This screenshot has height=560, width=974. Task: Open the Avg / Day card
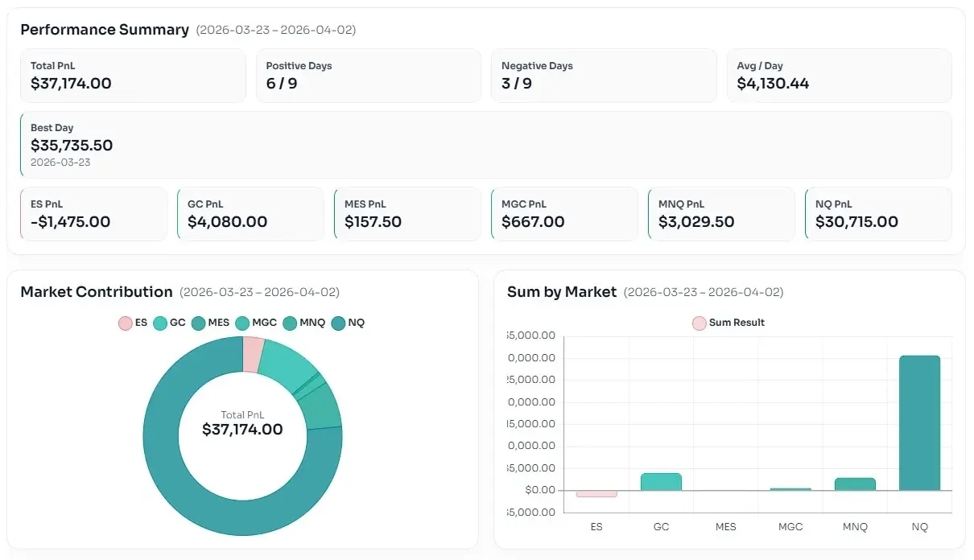pos(839,76)
